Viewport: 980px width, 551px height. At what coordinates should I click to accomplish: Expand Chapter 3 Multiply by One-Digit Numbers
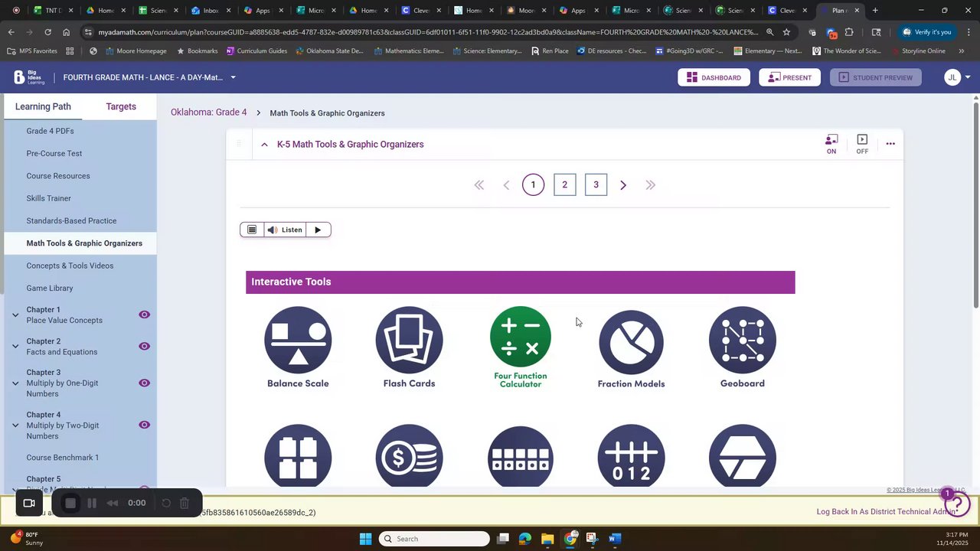coord(15,383)
